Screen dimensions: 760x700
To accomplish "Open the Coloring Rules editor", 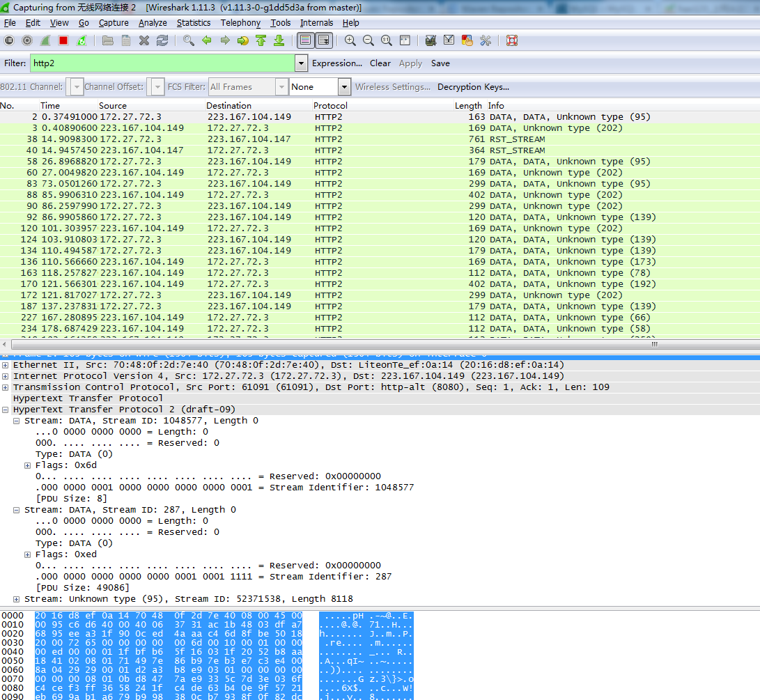I will tap(467, 40).
